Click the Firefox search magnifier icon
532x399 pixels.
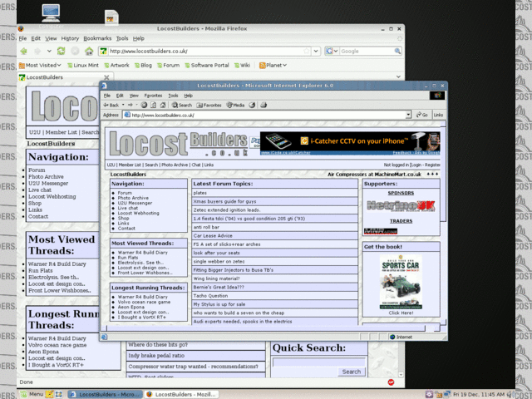coord(397,52)
